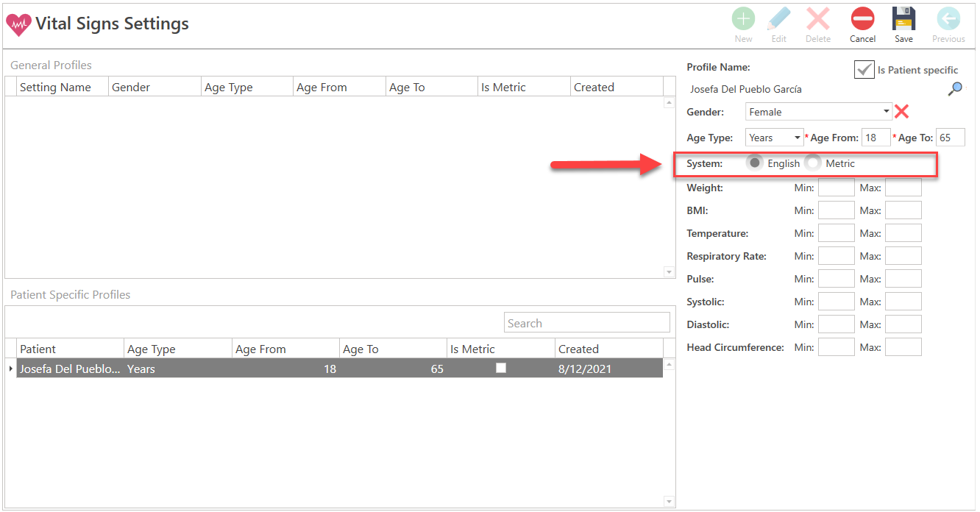Image resolution: width=980 pixels, height=512 pixels.
Task: Sort General Profiles by Is Metric column
Action: point(524,87)
